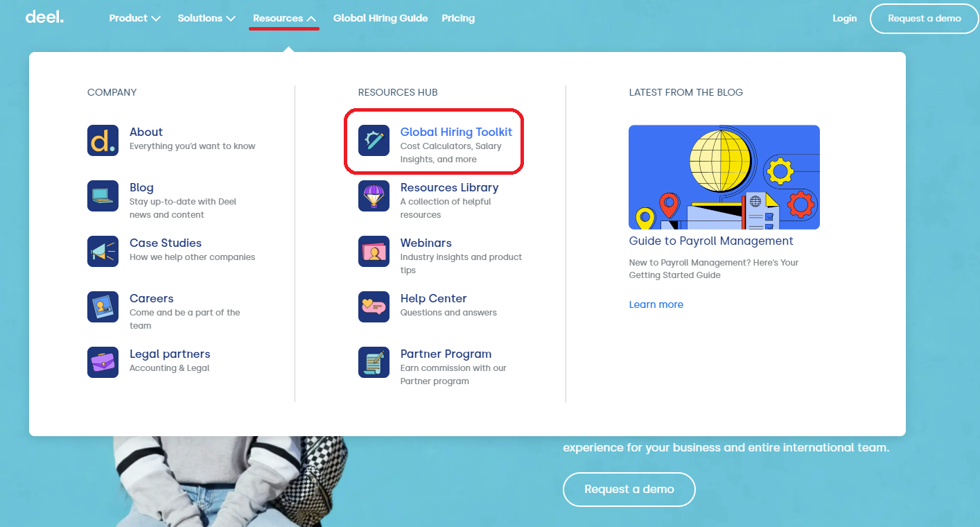Collapse the Resources dropdown menu
This screenshot has height=527, width=980.
tap(284, 18)
